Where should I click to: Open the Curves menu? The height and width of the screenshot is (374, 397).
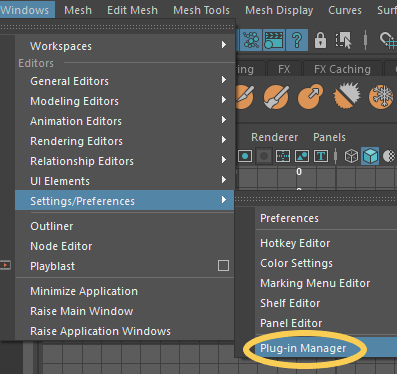(345, 10)
